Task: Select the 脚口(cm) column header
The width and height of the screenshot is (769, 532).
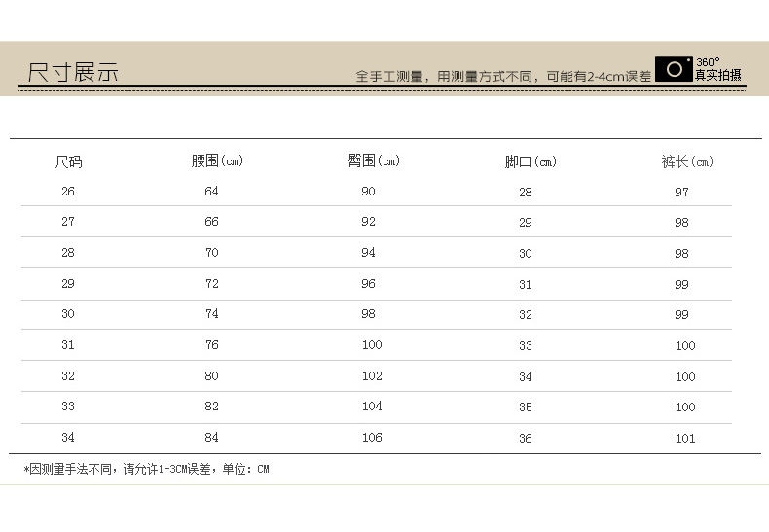Action: pos(531,161)
